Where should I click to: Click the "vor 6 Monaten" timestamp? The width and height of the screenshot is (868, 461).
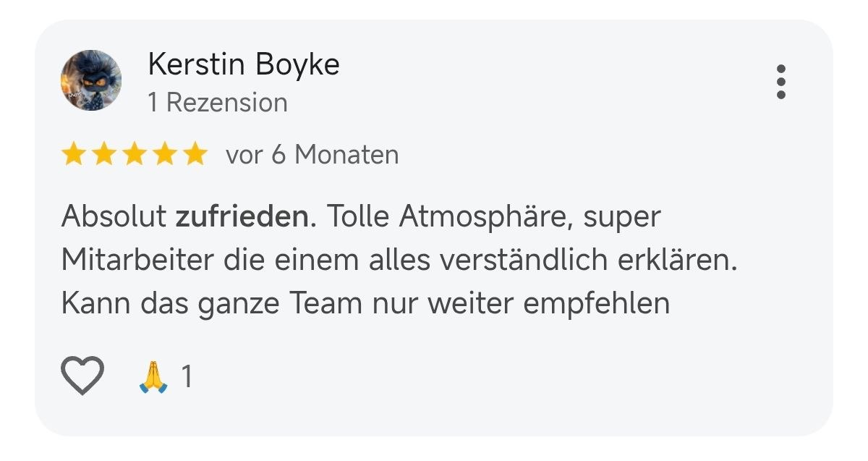[x=312, y=155]
